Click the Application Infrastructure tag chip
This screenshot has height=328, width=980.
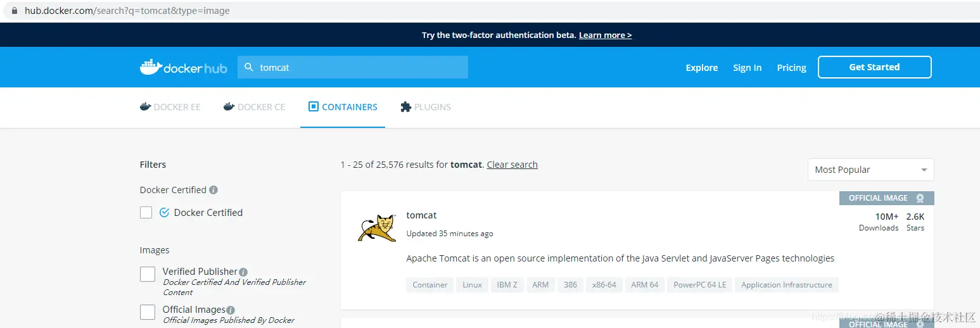(x=787, y=285)
